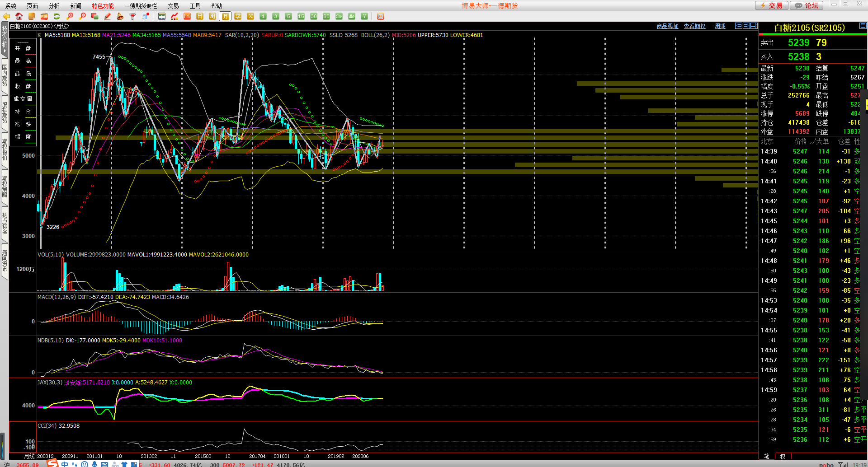Click the 交易 trade button

point(772,5)
